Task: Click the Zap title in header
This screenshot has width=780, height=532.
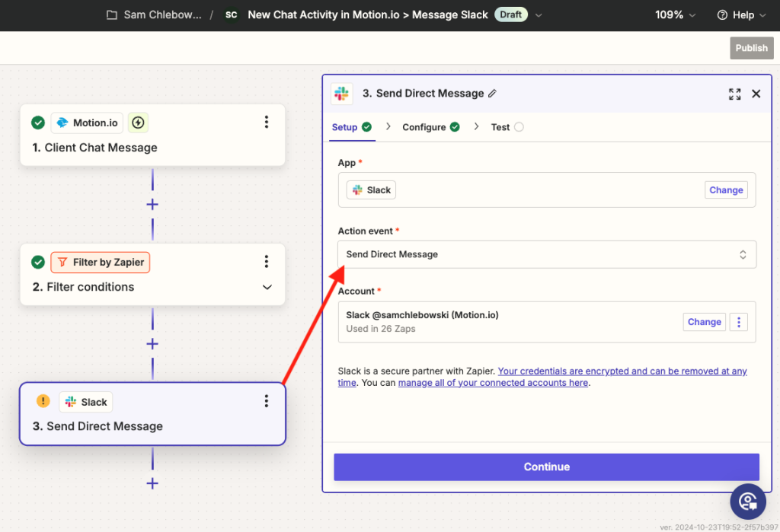Action: pos(368,15)
